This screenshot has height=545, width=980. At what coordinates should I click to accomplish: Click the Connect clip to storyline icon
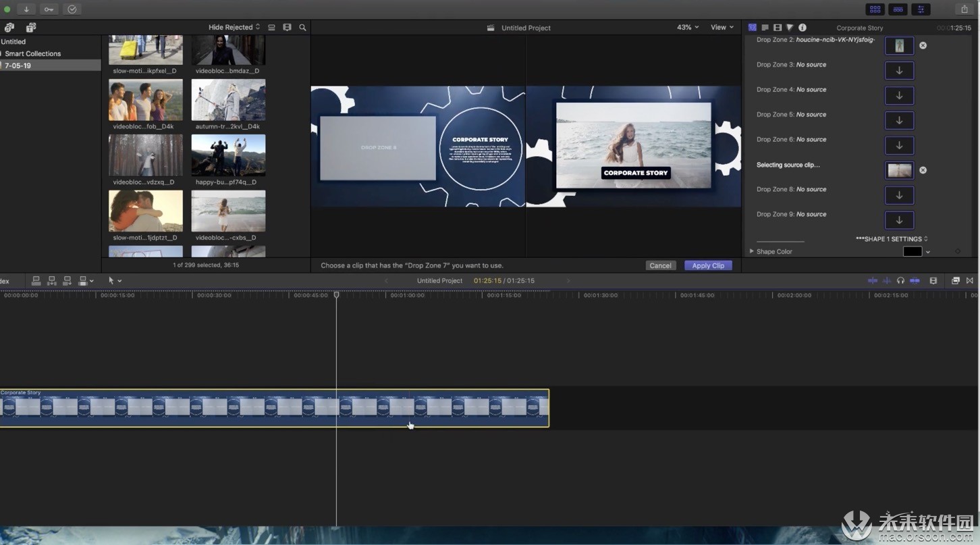point(36,280)
